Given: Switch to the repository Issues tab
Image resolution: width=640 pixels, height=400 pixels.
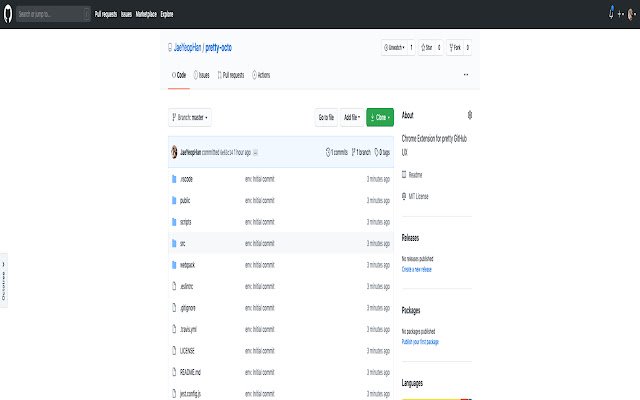Looking at the screenshot, I should [201, 75].
